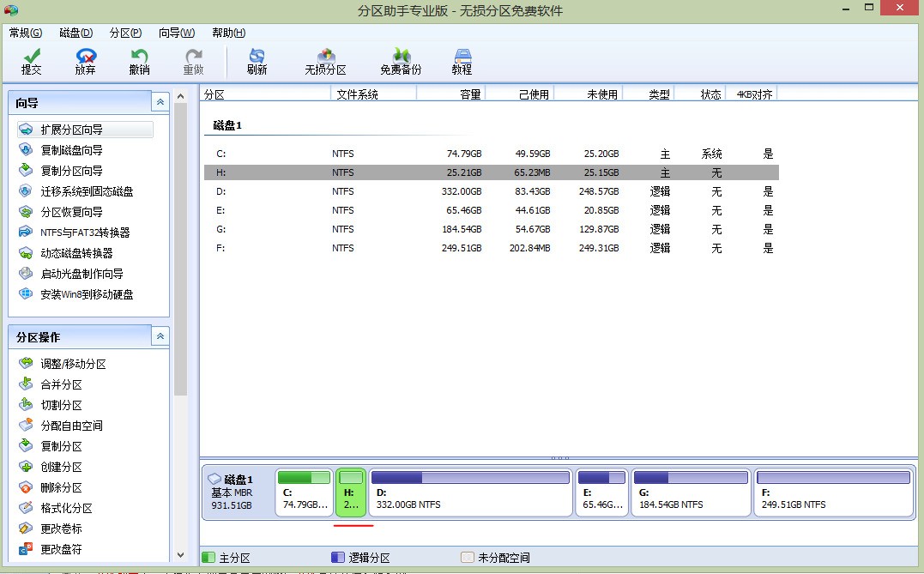The height and width of the screenshot is (574, 924).
Task: Collapse the 分区操作 panel
Action: tap(160, 336)
